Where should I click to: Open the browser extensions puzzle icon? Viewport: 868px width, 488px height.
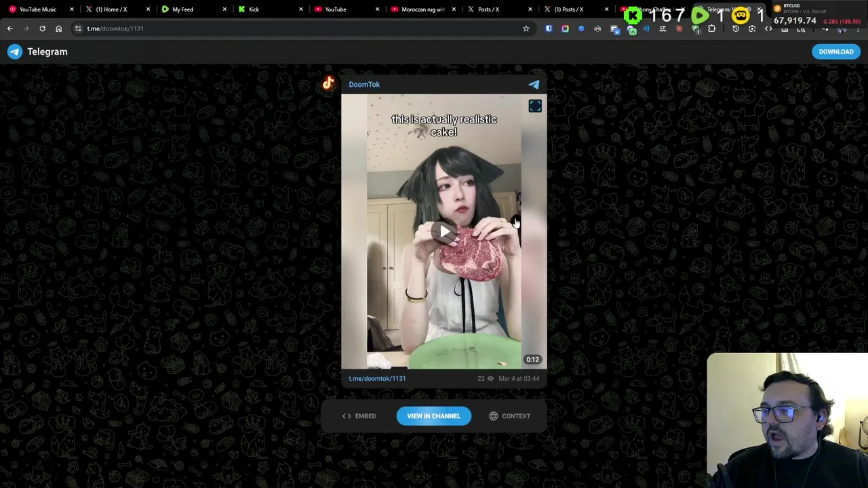coord(711,28)
